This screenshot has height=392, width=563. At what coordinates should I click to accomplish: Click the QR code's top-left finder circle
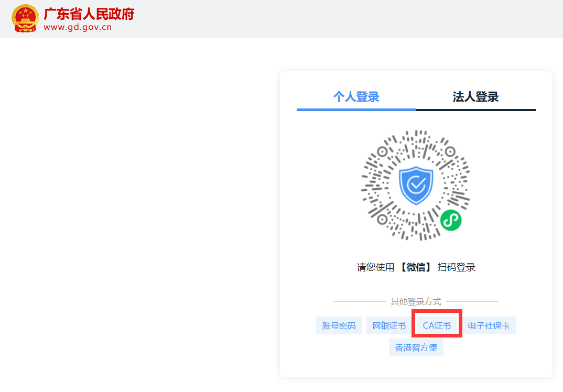pos(383,152)
